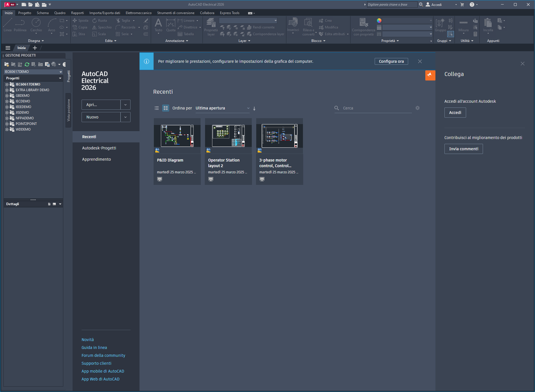
Task: Click the Novità link
Action: [x=88, y=340]
